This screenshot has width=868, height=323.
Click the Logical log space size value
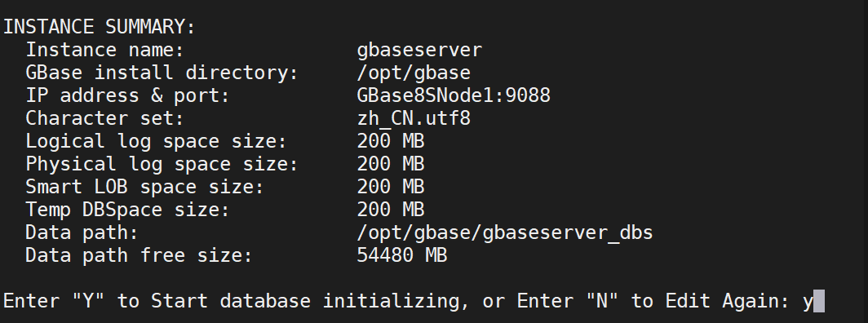coord(391,141)
